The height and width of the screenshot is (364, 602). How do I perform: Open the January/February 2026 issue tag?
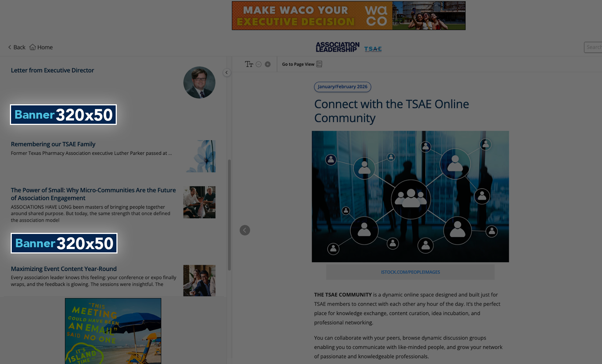point(342,87)
